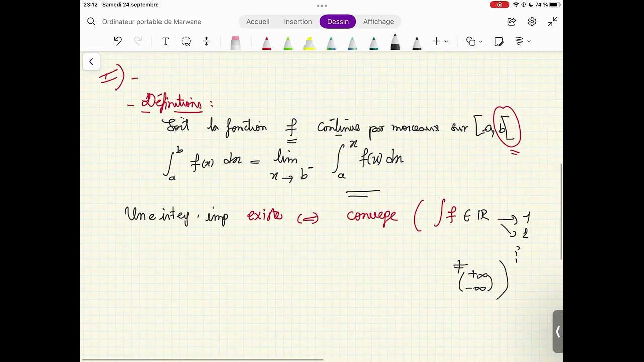Add a new pen with plus
The image size is (644, 362).
point(436,41)
